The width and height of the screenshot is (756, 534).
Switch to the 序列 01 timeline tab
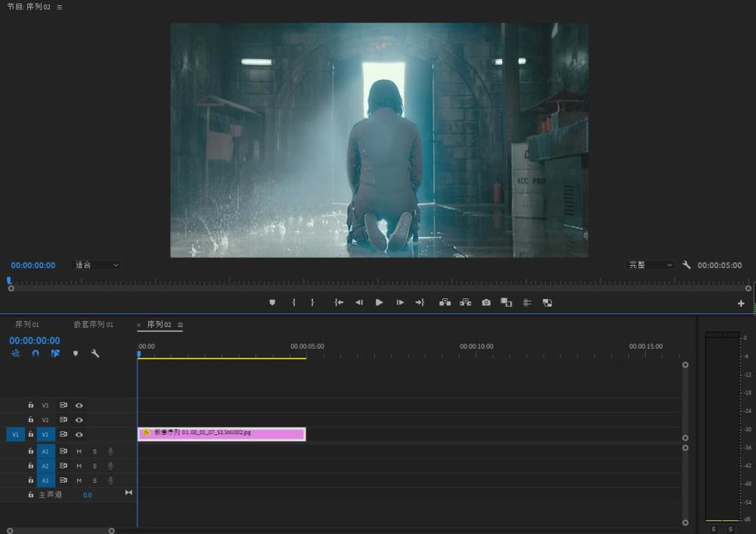coord(27,325)
